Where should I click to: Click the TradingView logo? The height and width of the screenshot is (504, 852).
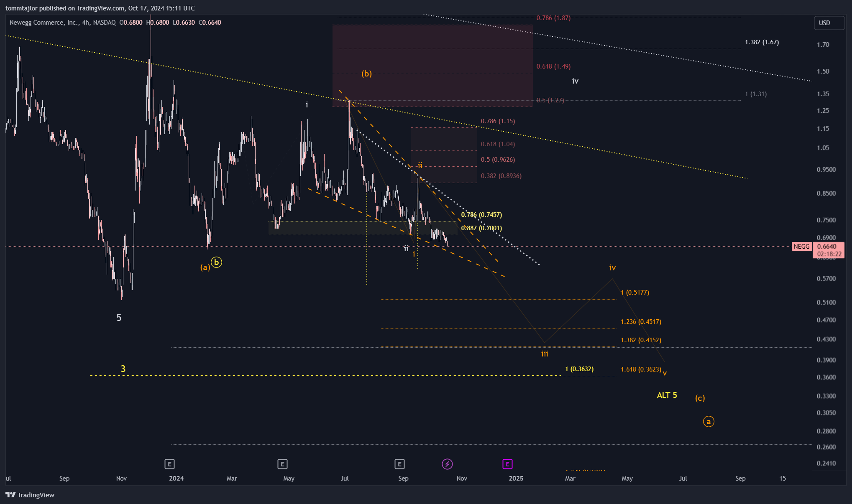coord(30,495)
